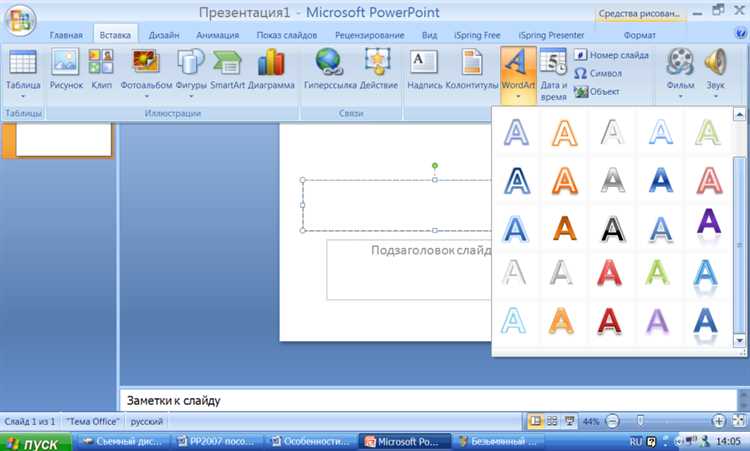Open the Office button menu

point(20,20)
